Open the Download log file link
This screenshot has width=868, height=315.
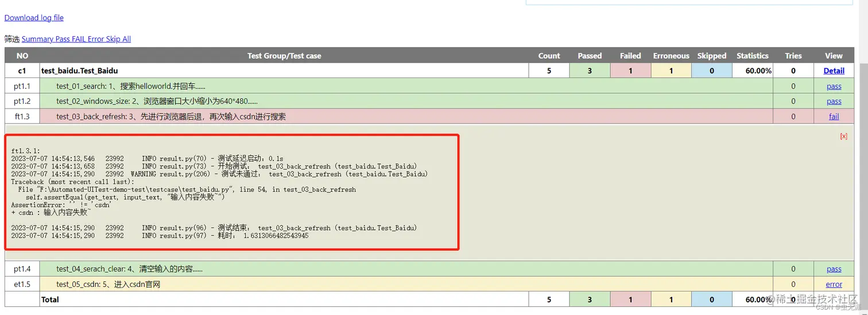click(x=34, y=18)
